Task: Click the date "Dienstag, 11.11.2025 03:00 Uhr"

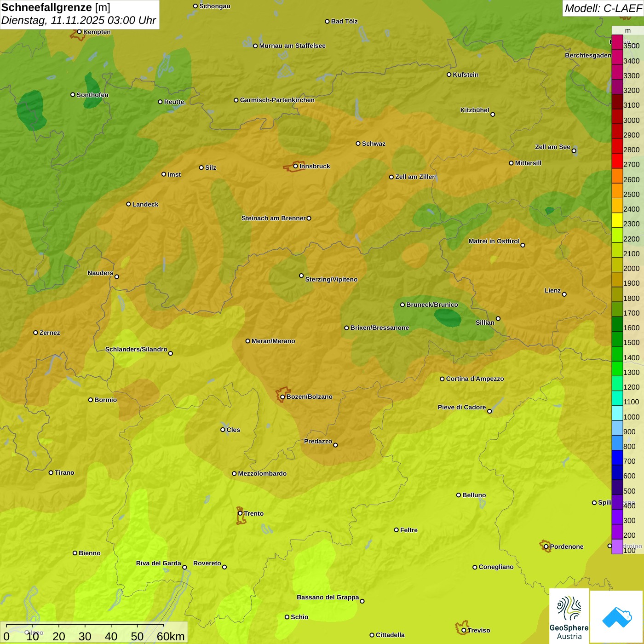Action: coord(79,20)
